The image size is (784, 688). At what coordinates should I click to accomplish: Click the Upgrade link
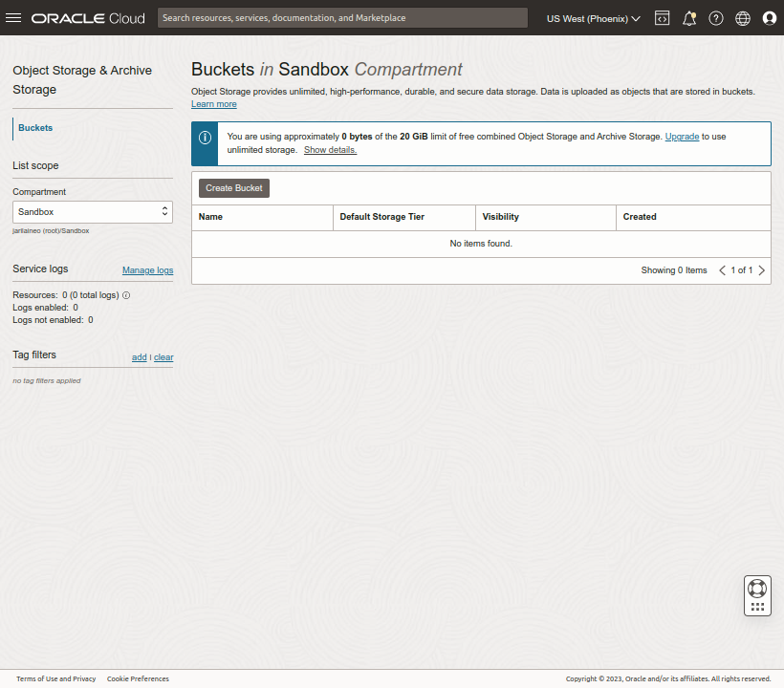(682, 137)
